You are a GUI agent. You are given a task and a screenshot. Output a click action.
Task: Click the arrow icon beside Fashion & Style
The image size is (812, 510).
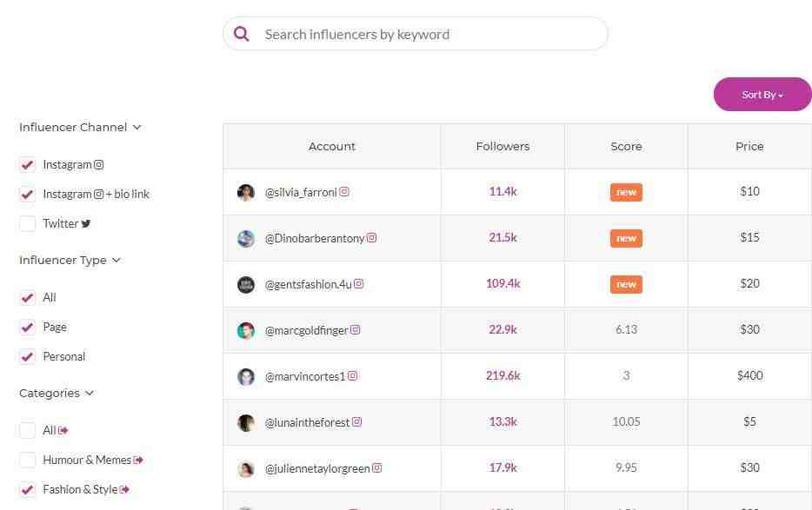pos(125,489)
